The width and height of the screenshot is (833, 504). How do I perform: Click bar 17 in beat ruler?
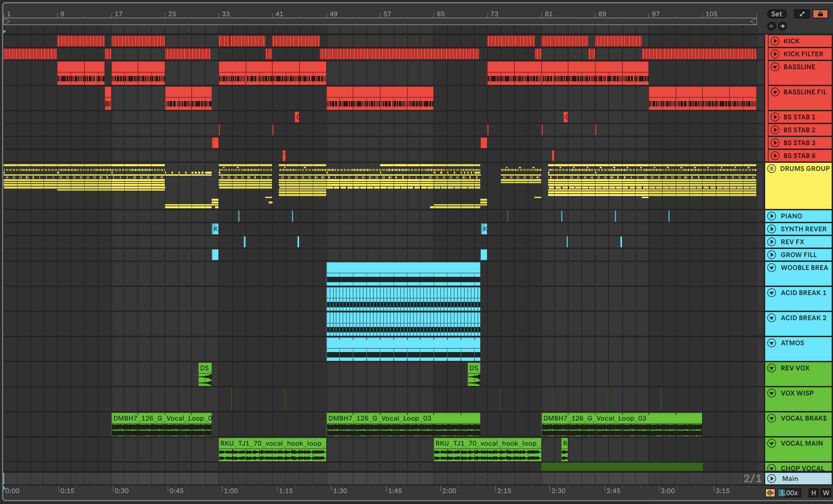coord(118,14)
